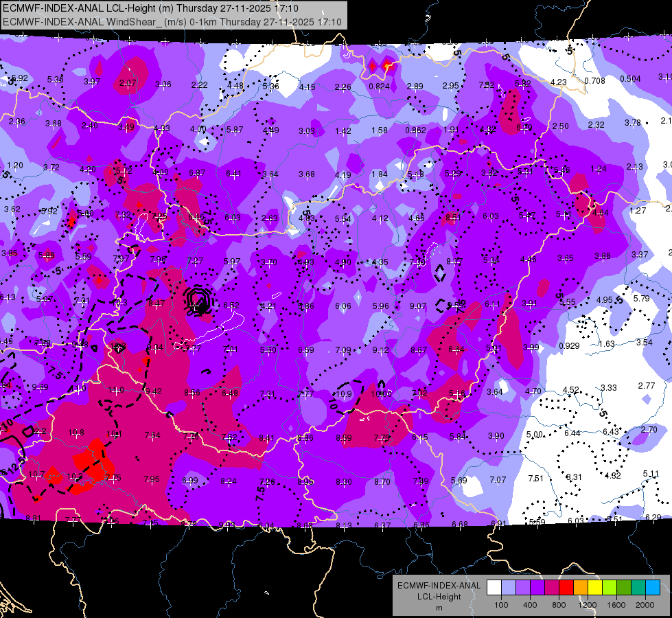Click the wind shear value 0.862

(416, 130)
